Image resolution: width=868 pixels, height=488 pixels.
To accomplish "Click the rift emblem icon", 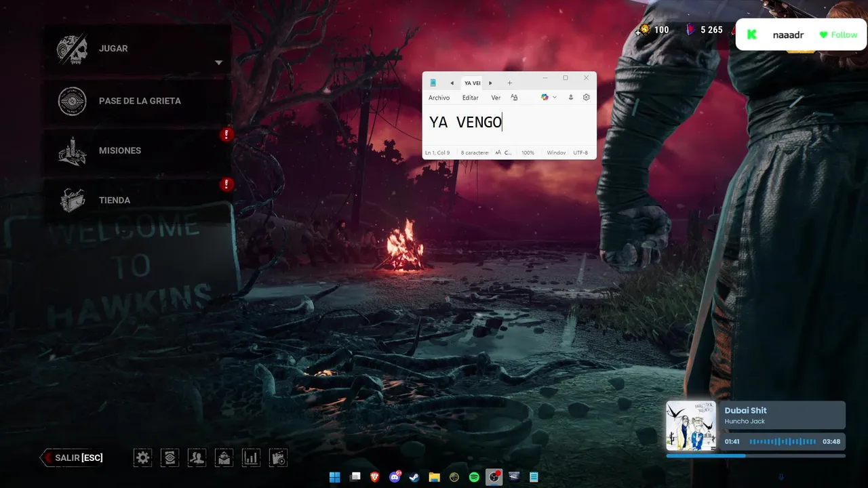I will (72, 101).
